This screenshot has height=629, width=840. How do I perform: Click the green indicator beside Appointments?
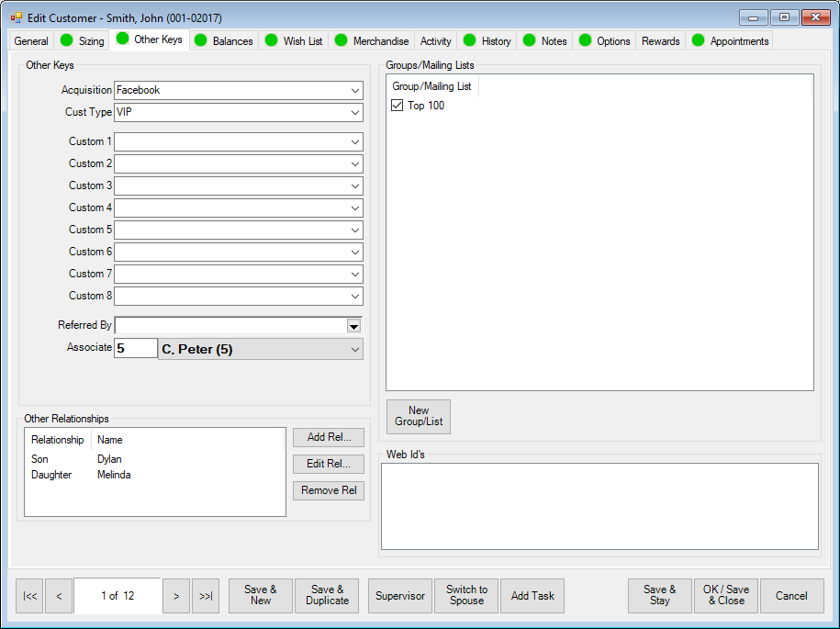(x=698, y=40)
